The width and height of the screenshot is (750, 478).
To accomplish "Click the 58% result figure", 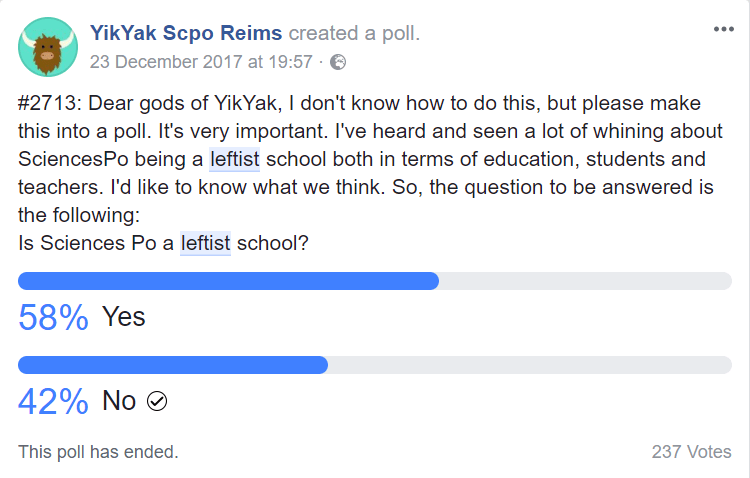I will click(x=53, y=317).
